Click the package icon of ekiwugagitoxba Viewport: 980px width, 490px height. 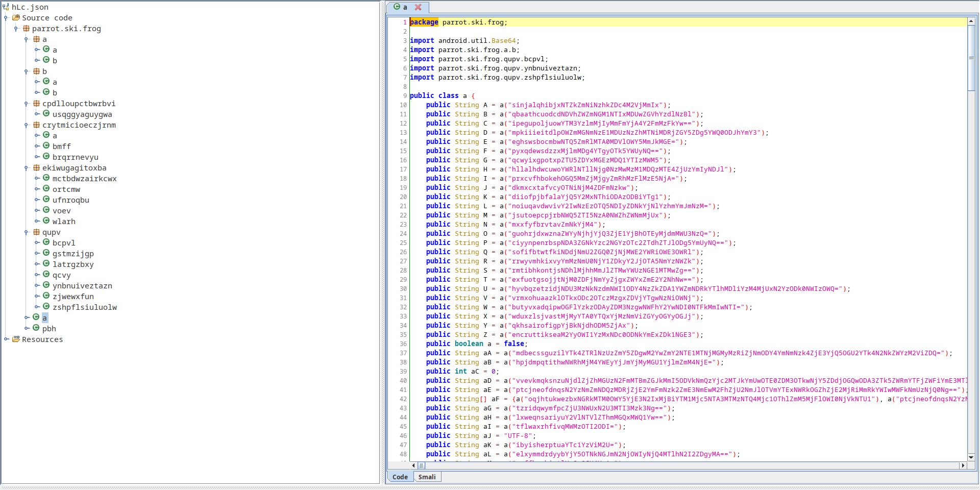pos(36,168)
